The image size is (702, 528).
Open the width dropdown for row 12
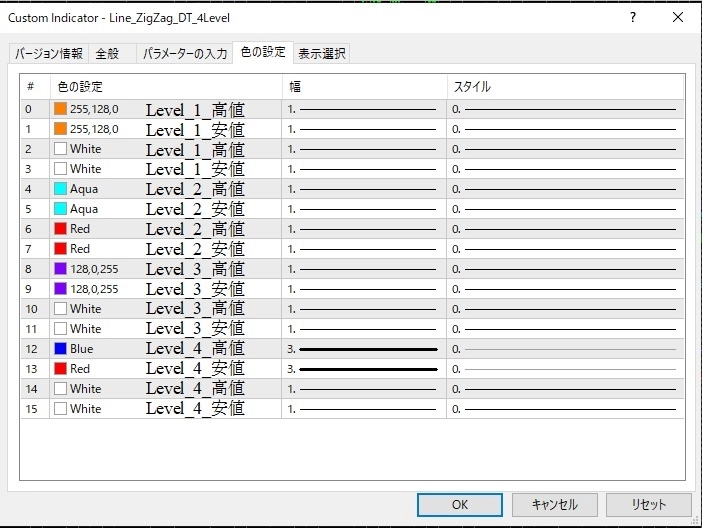pos(364,349)
